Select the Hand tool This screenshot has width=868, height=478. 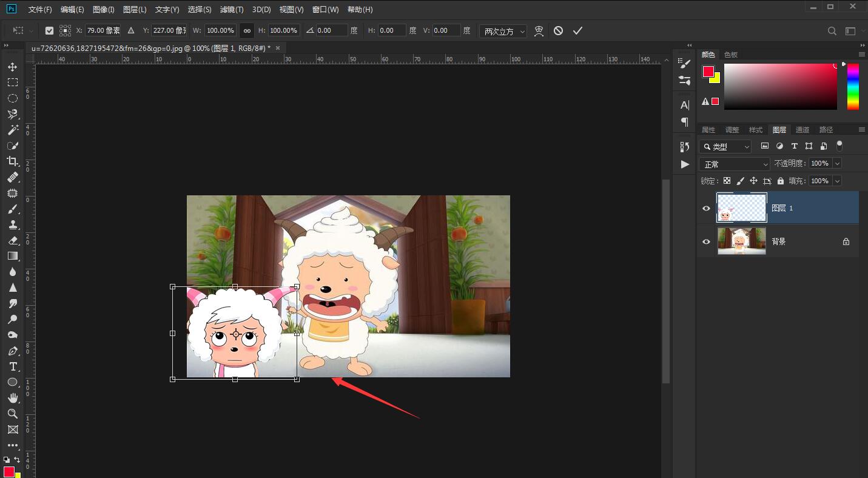pyautogui.click(x=12, y=398)
